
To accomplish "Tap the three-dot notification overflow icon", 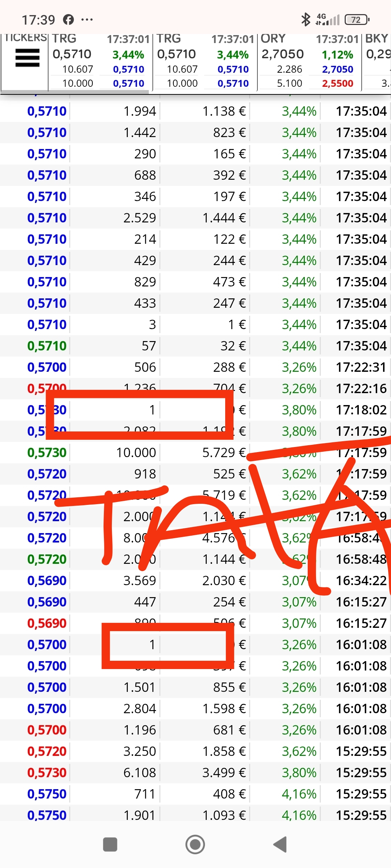I will pos(87,20).
